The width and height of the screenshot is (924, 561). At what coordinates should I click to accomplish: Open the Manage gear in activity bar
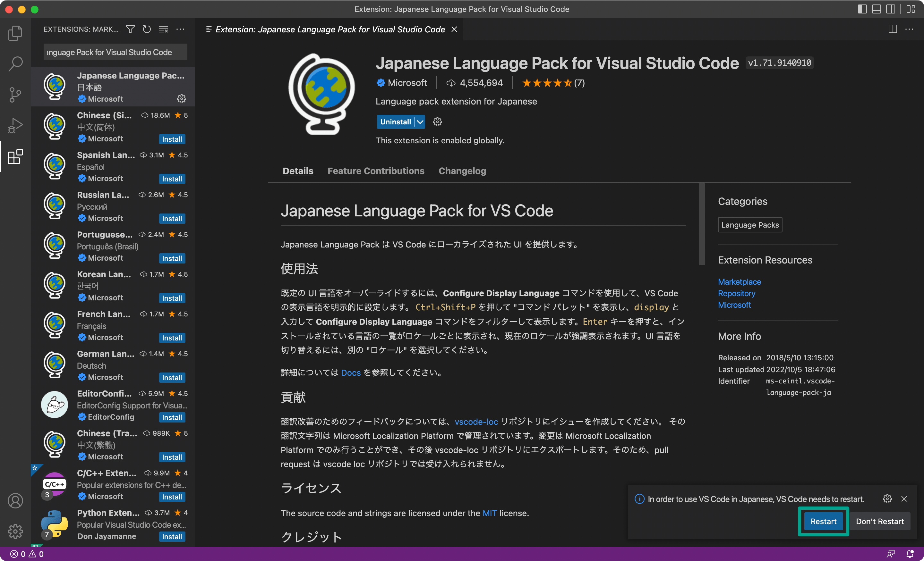15,531
